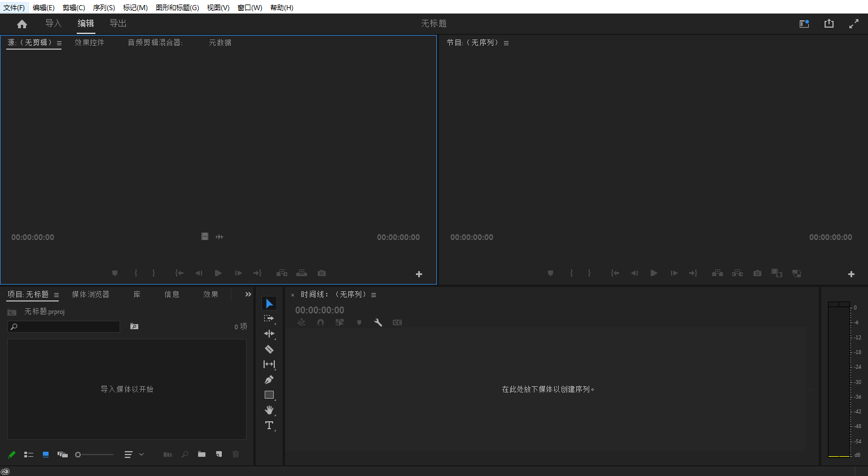Switch to 导出 workspace mode
The height and width of the screenshot is (476, 868).
click(x=118, y=23)
